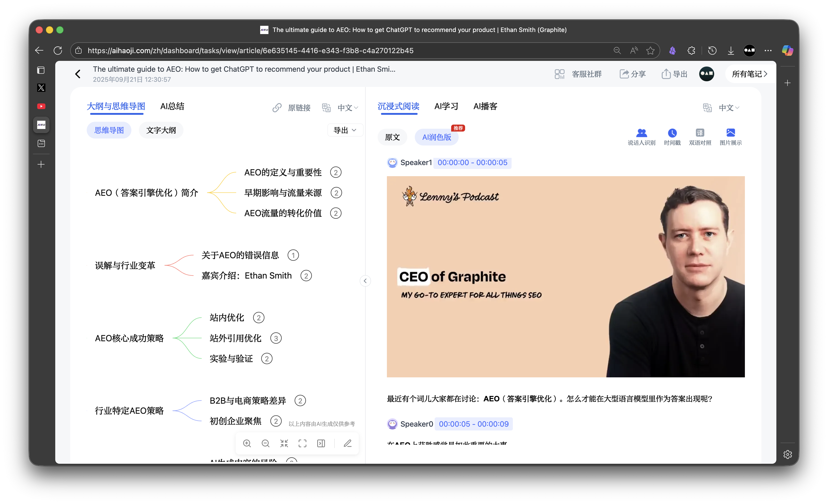
Task: Switch to the AI总结 tab
Action: click(x=172, y=106)
